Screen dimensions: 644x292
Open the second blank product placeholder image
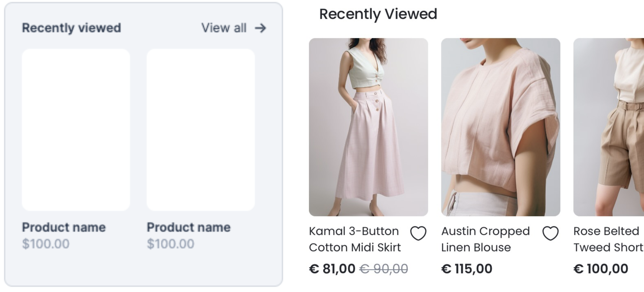point(201,130)
